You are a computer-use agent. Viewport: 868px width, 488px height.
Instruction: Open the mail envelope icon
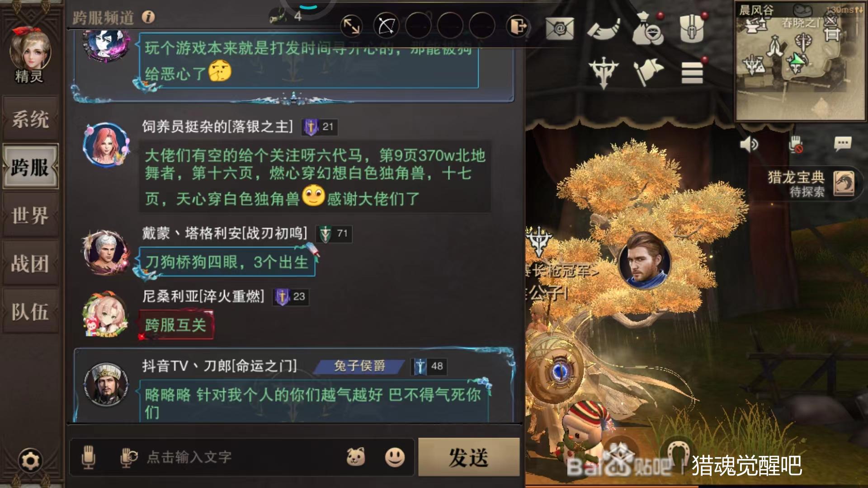click(560, 28)
